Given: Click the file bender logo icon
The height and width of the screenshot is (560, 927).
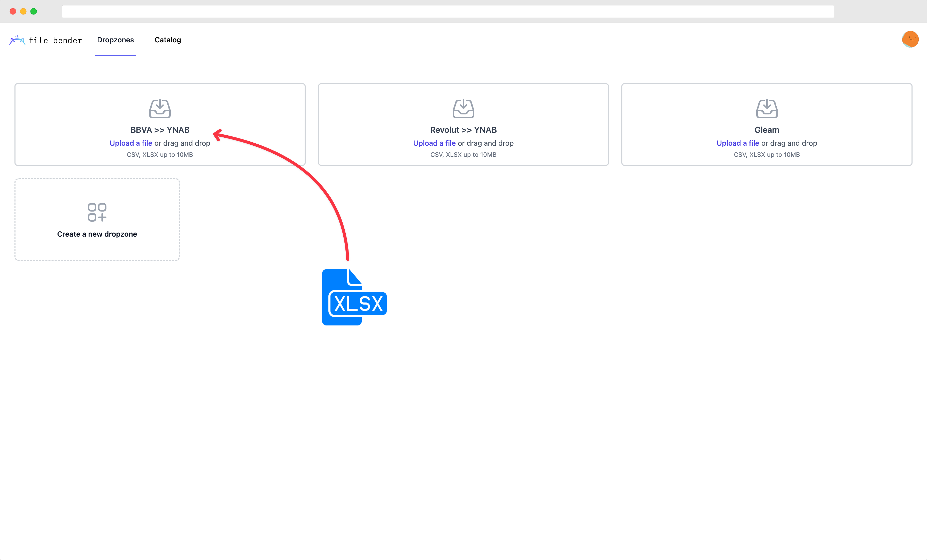Looking at the screenshot, I should click(x=17, y=40).
